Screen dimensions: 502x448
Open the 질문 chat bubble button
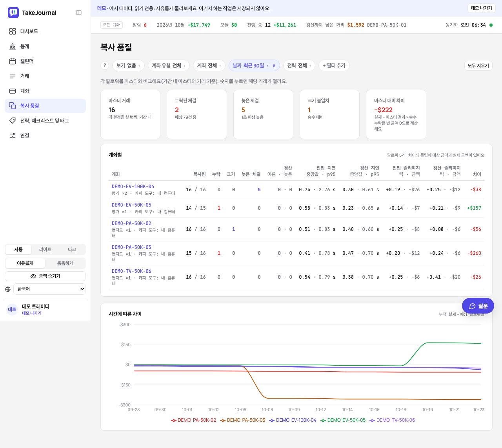(478, 306)
